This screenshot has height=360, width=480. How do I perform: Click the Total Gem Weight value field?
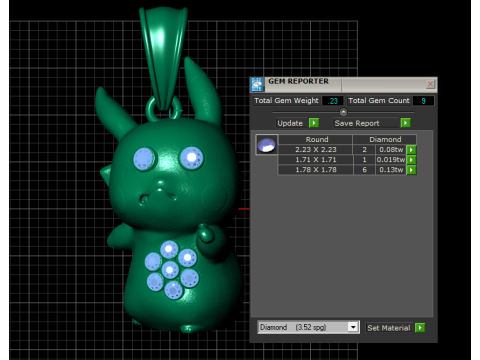[x=333, y=101]
